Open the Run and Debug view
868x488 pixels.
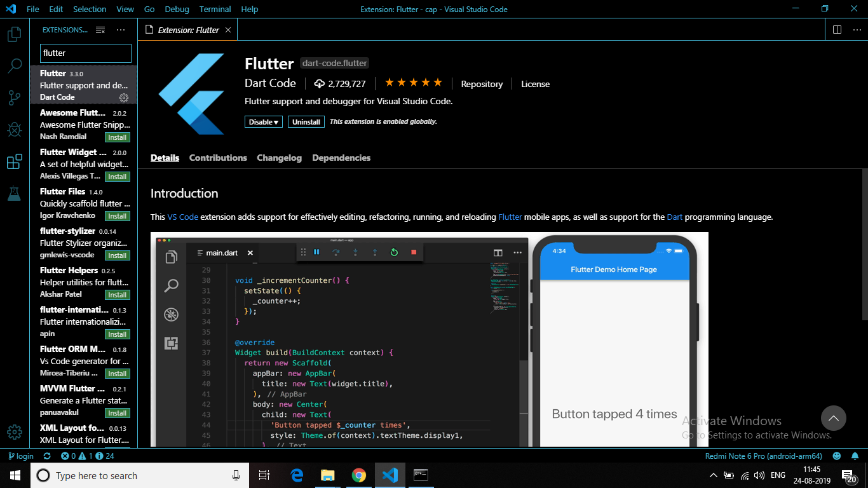pos(14,129)
